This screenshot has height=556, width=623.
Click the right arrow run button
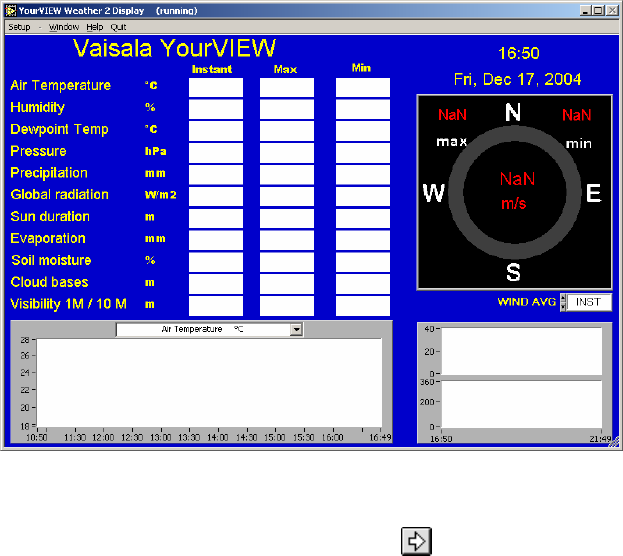[x=416, y=541]
